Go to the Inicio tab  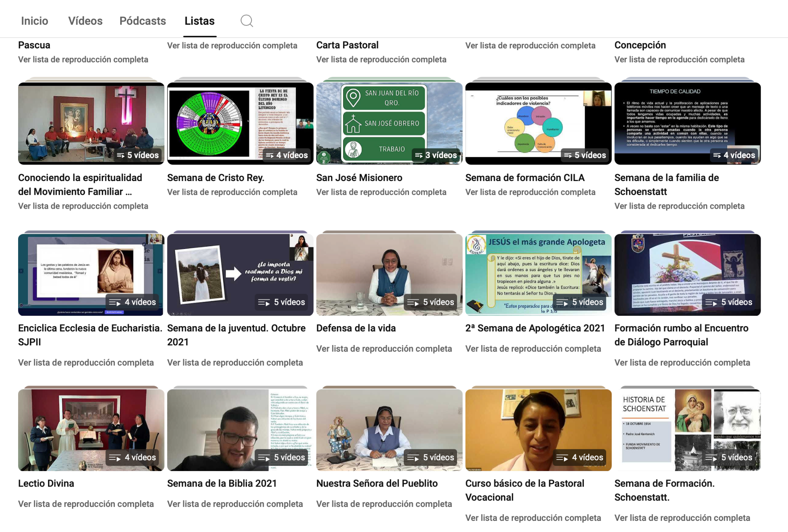pos(34,21)
